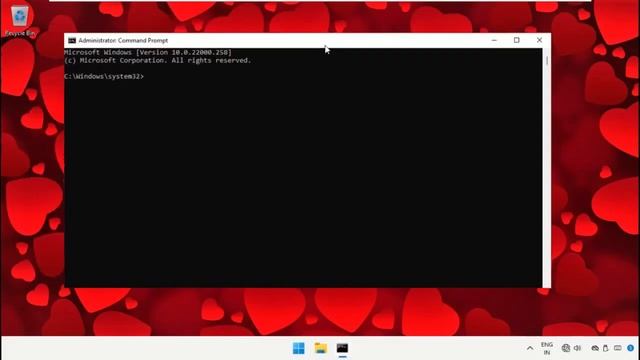The image size is (640, 360).
Task: Click the Microsoft Windows version line
Action: tap(148, 52)
